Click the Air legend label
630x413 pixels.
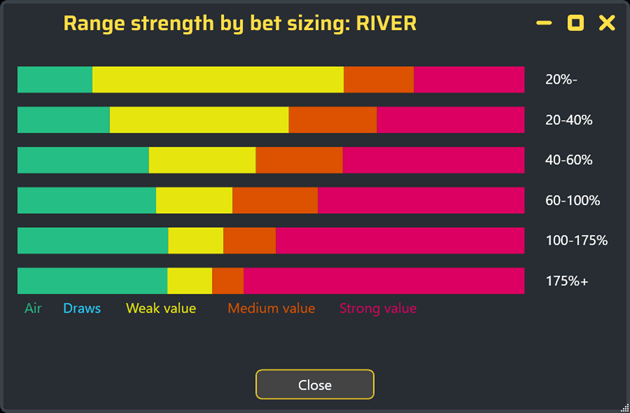click(x=33, y=308)
